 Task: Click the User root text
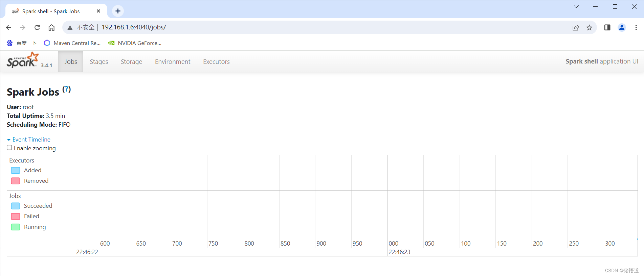click(x=20, y=107)
